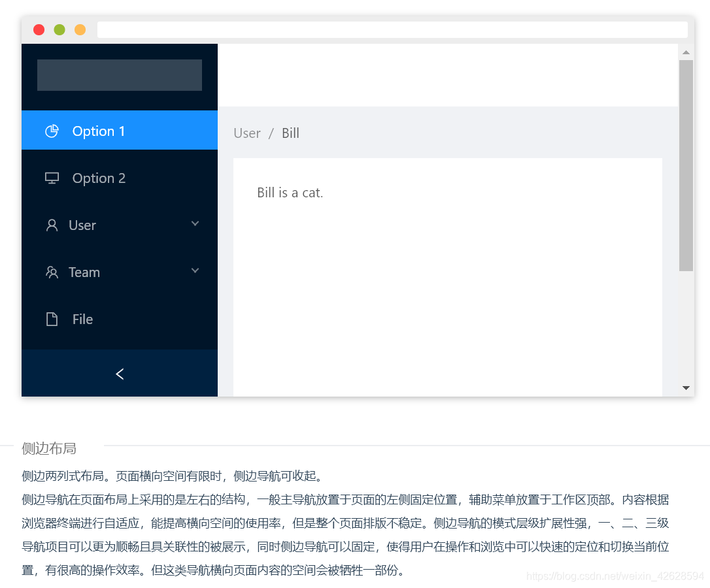Select the File menu item
Screen dimensions: 710x588
[120, 319]
